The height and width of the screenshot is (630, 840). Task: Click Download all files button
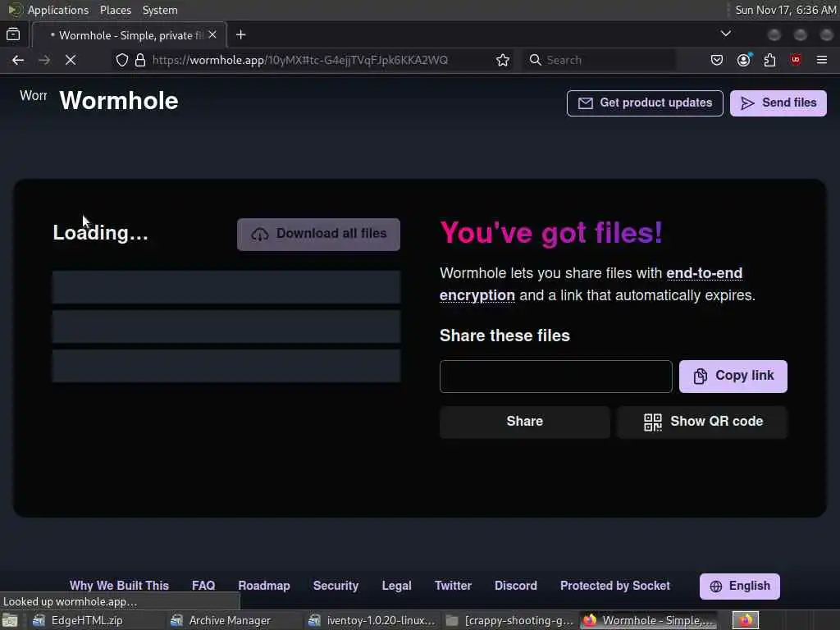click(319, 234)
